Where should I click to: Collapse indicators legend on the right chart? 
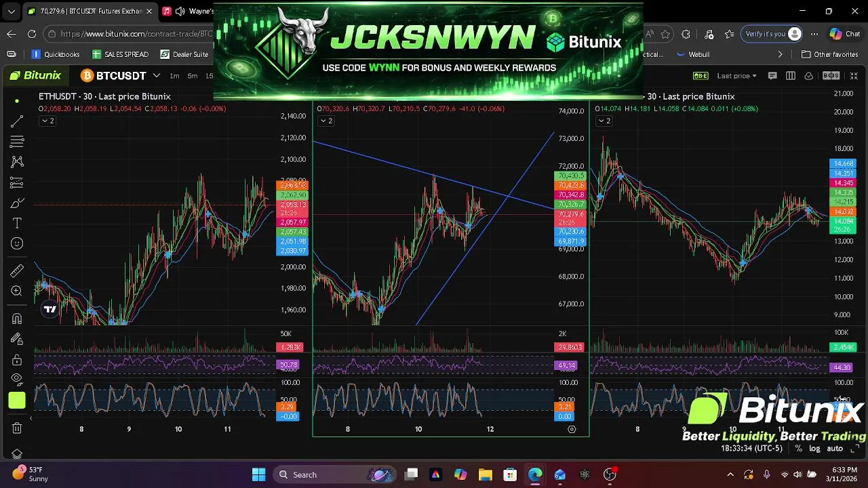603,121
